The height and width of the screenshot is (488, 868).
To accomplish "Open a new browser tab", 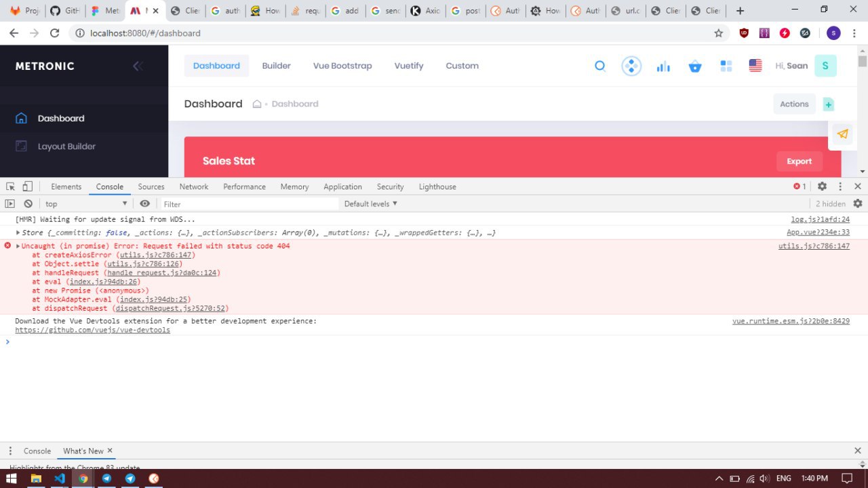I will [740, 11].
